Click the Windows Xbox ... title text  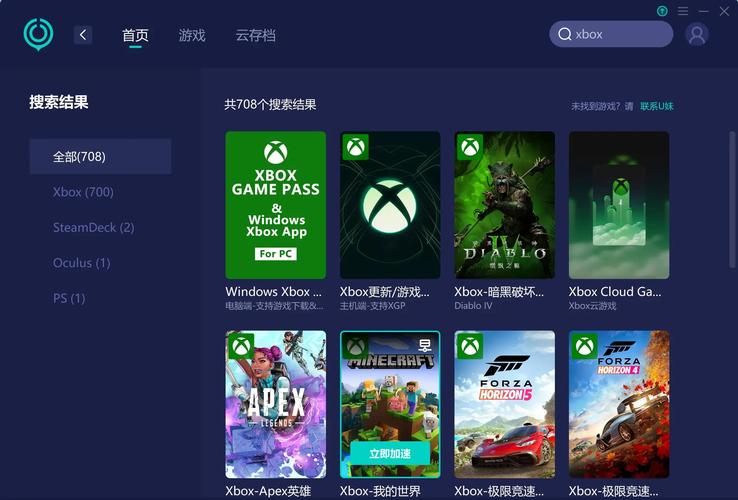(273, 291)
